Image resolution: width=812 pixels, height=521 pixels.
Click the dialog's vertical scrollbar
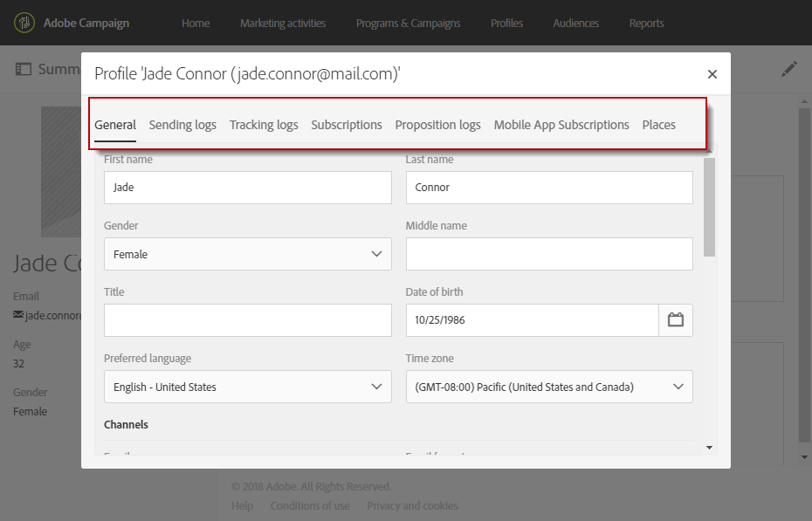709,209
